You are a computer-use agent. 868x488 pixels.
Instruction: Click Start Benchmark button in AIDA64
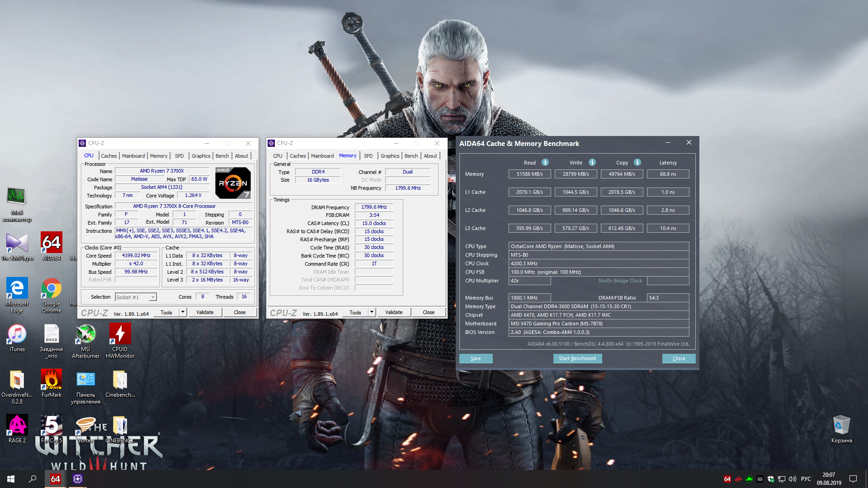pos(577,358)
